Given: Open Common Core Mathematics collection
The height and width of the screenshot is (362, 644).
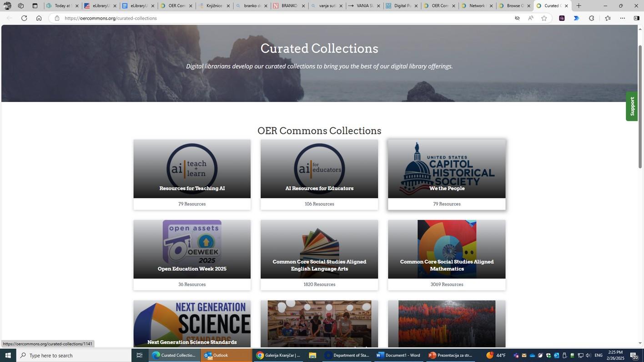Looking at the screenshot, I should click(x=447, y=255).
